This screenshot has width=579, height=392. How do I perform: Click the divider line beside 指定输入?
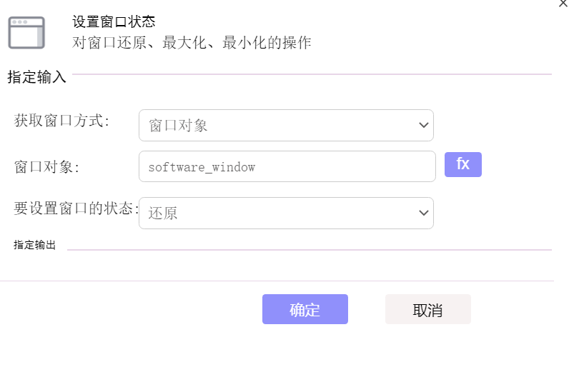coord(312,74)
